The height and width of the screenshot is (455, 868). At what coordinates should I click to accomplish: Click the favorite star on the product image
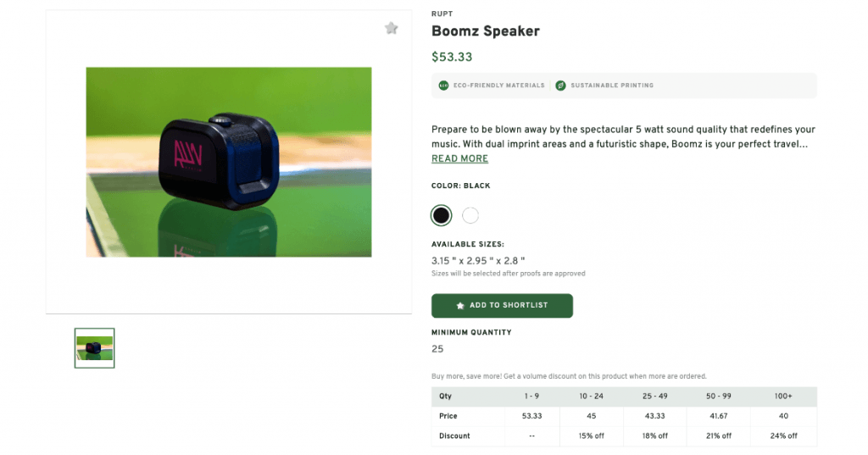point(391,28)
